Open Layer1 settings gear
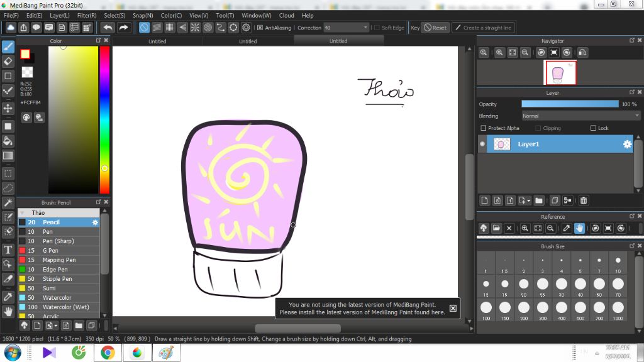 coord(627,144)
